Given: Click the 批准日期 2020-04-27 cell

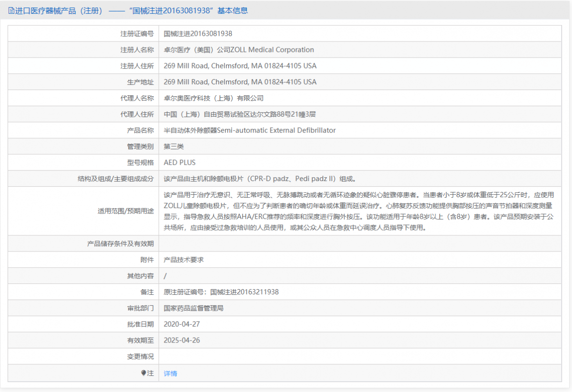Looking at the screenshot, I should pyautogui.click(x=182, y=324).
